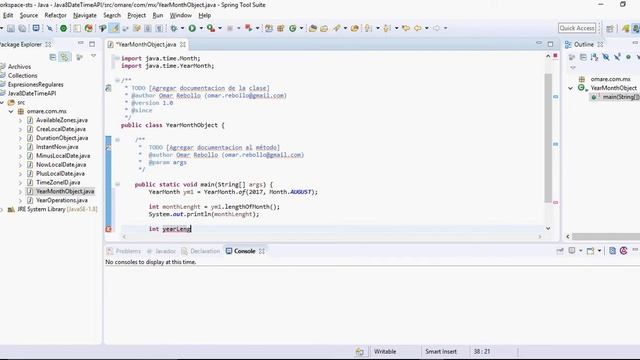The image size is (640, 360).
Task: Expand the DurationObject.java tree node
Action: pyautogui.click(x=20, y=138)
